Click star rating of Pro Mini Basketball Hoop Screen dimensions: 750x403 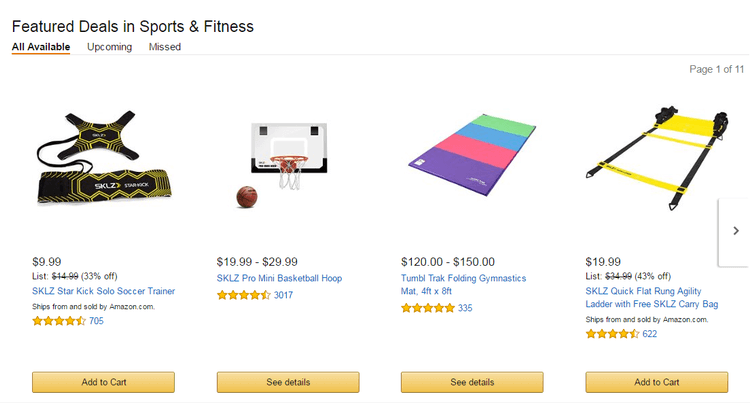(243, 295)
